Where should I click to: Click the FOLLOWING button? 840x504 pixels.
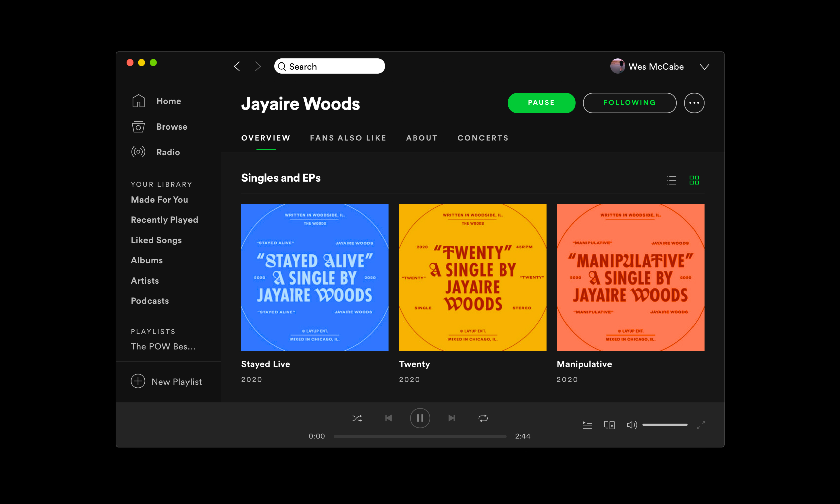(x=629, y=103)
